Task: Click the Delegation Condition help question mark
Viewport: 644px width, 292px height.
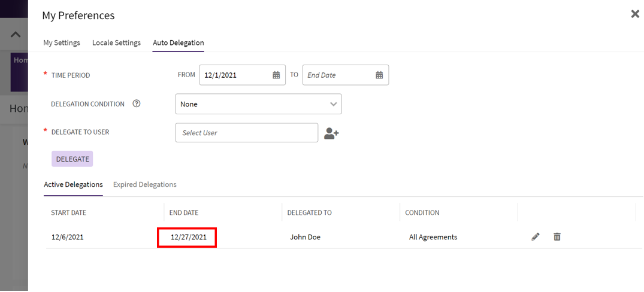Action: [x=137, y=104]
